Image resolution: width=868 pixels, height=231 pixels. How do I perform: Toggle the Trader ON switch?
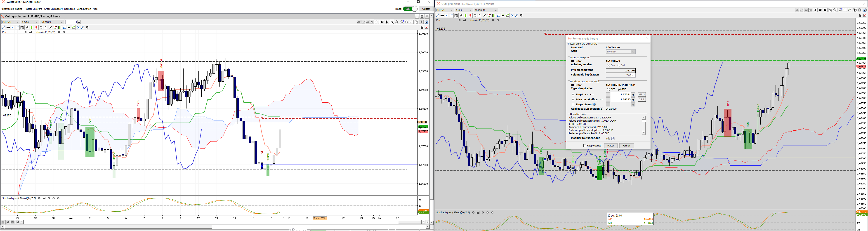pos(410,9)
